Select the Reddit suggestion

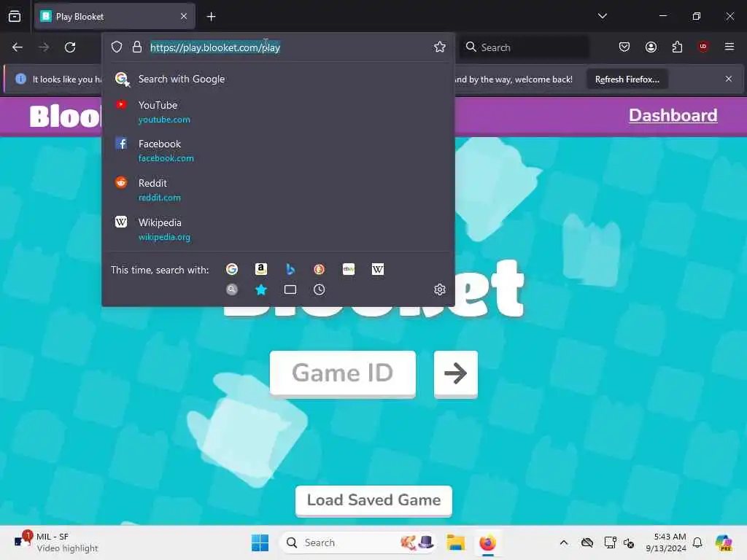(278, 190)
